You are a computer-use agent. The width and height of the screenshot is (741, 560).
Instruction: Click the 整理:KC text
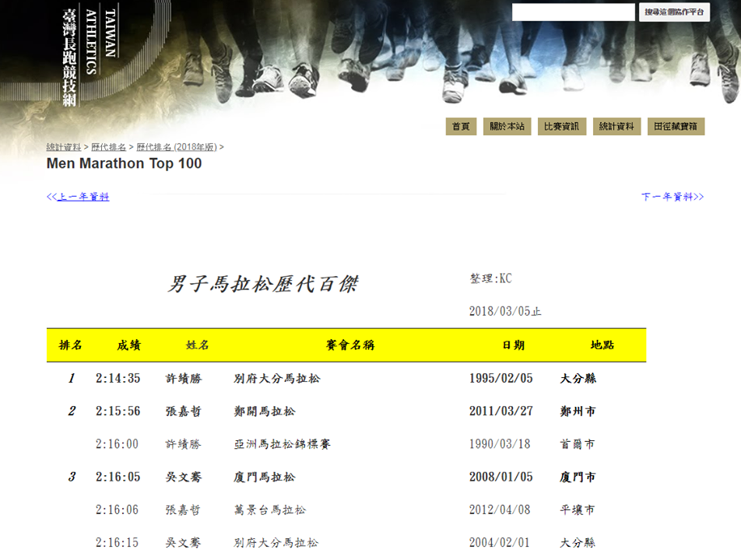[x=490, y=278]
